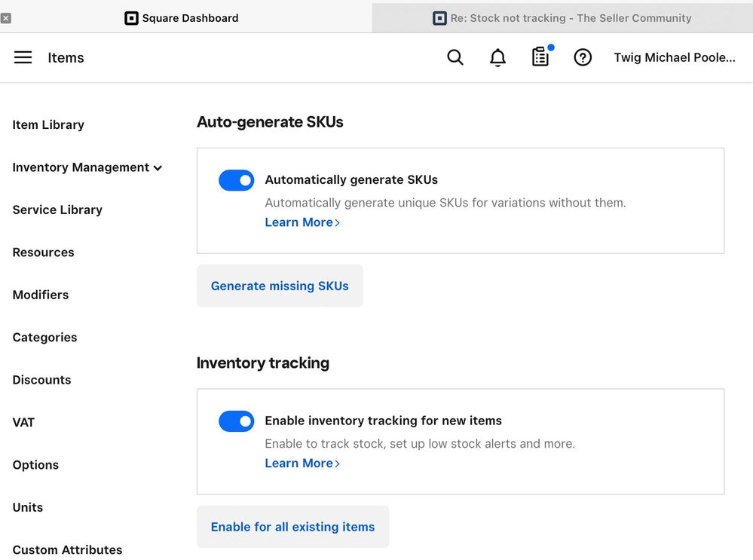Go to Item Library in sidebar

click(x=48, y=125)
